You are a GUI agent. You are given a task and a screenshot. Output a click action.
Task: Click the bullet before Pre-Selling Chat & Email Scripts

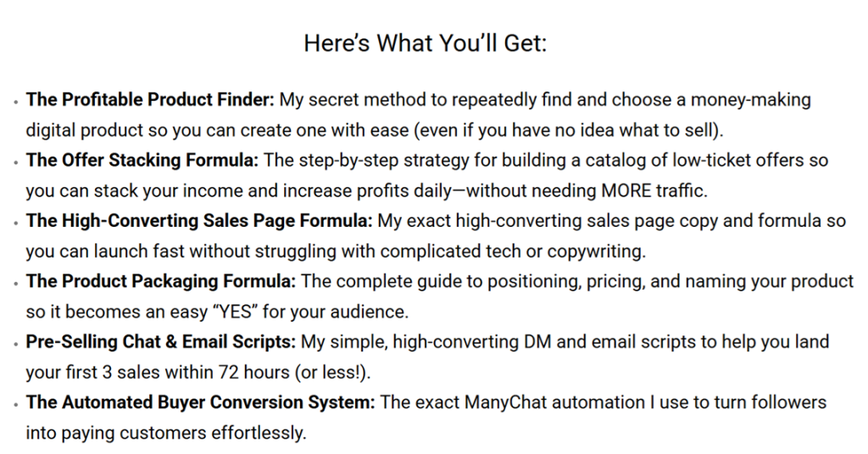(x=15, y=345)
